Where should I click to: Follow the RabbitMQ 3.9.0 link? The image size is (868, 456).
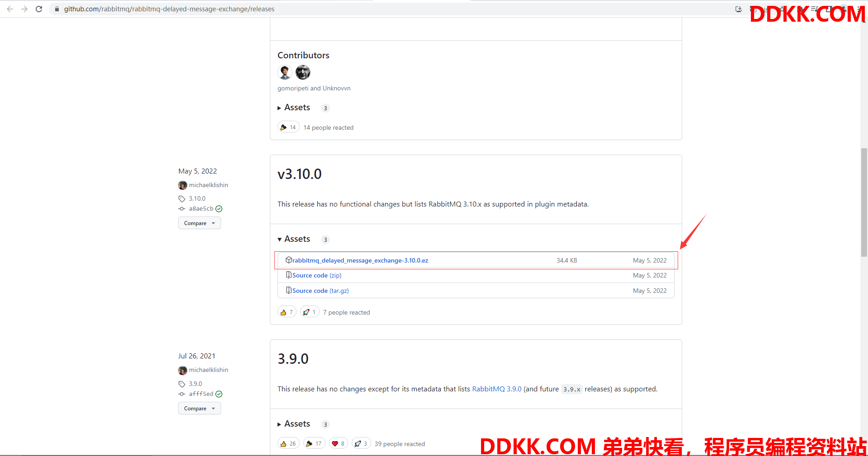(x=497, y=389)
